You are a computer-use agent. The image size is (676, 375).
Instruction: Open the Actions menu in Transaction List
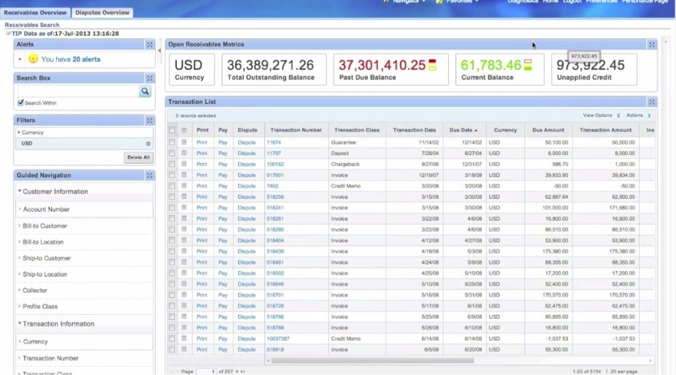pos(638,116)
